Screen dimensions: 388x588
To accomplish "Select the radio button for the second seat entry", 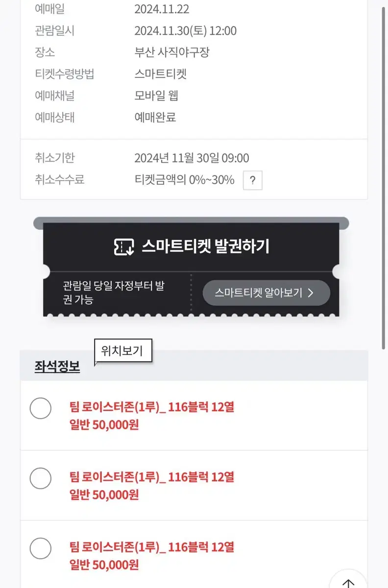I will (x=41, y=478).
